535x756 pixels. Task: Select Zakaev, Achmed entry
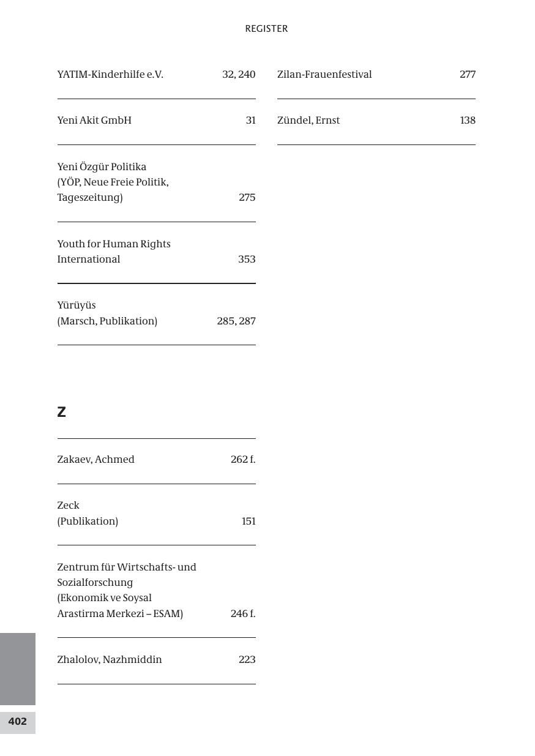click(x=95, y=460)
